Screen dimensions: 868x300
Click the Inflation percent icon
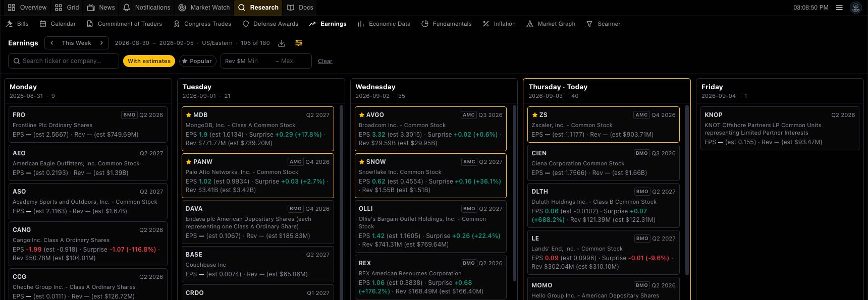coord(486,24)
